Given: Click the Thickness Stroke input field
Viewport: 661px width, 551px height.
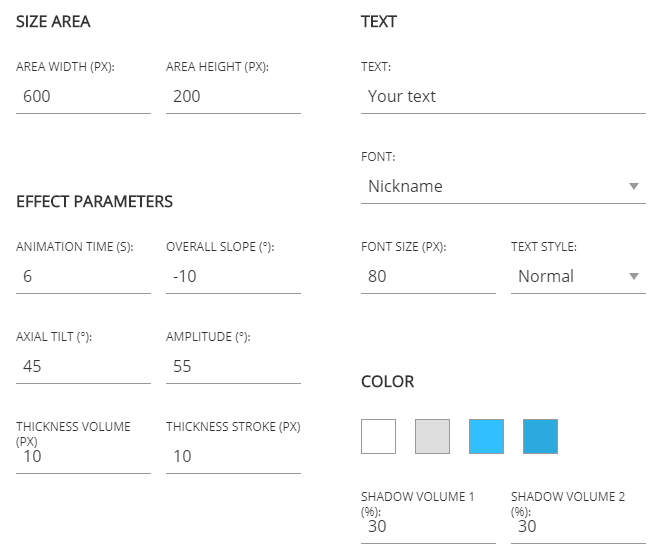Looking at the screenshot, I should (233, 457).
